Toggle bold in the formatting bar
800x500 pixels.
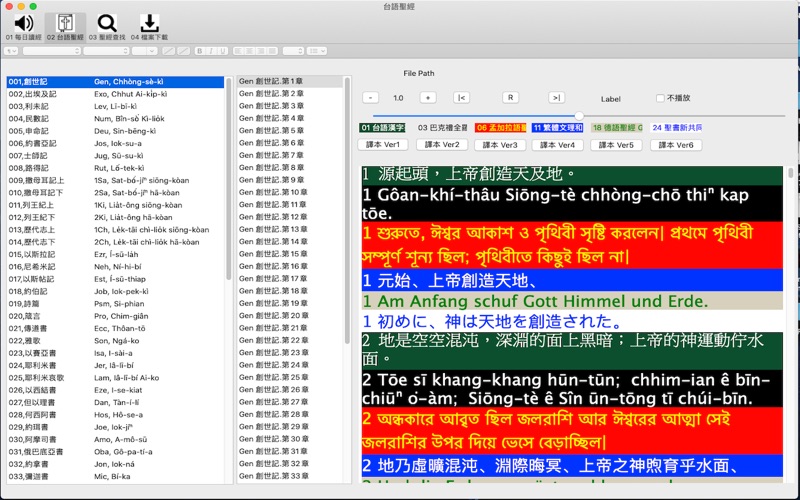click(x=199, y=50)
